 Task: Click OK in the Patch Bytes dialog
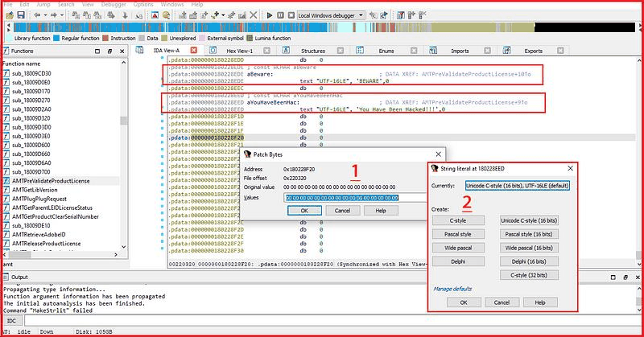coord(304,211)
